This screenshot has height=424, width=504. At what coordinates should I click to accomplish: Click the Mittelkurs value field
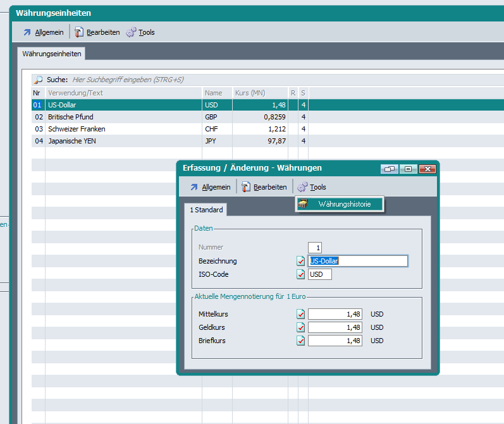(335, 314)
